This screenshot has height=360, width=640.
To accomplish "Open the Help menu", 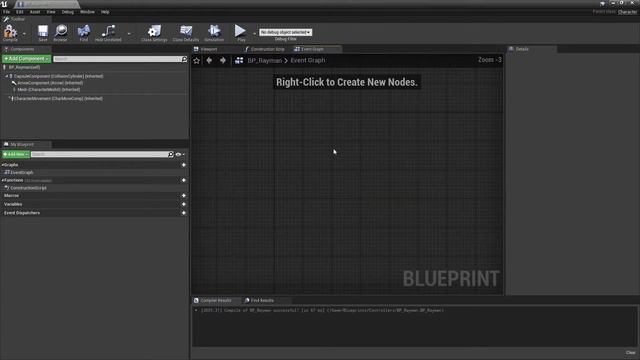I will point(105,12).
